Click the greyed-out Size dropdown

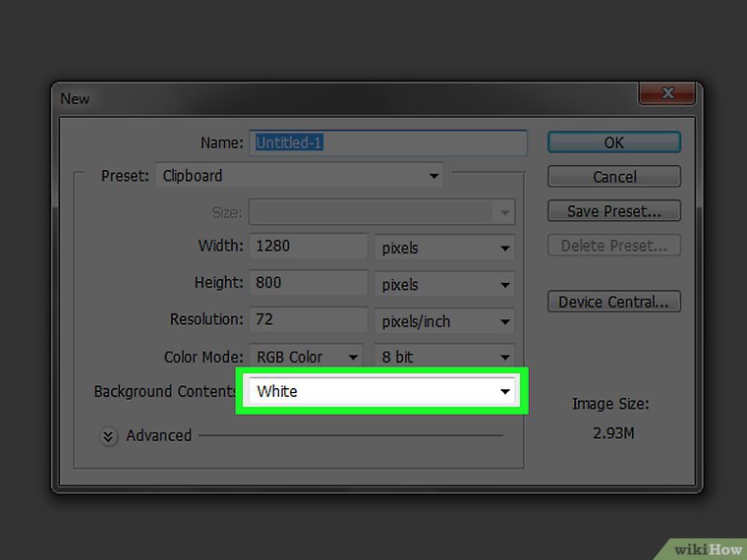coord(381,212)
